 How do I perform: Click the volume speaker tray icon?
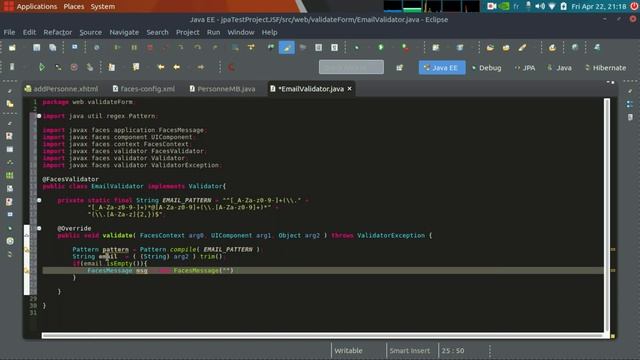click(540, 6)
